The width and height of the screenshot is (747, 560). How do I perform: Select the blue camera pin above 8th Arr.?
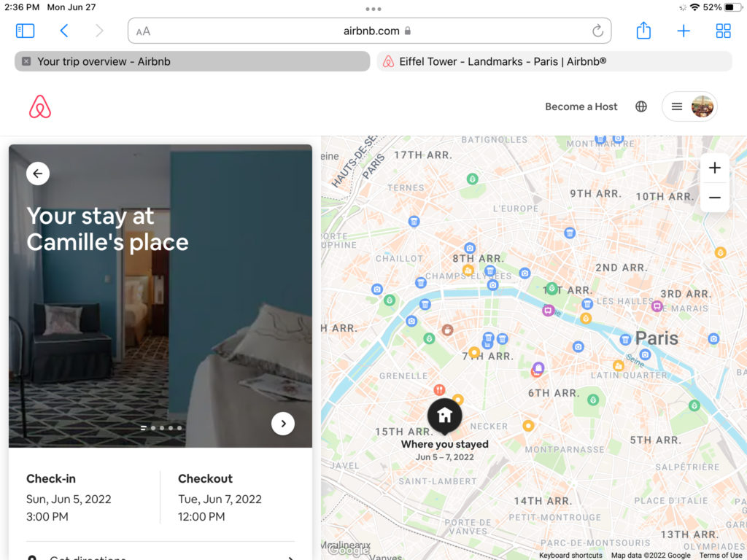pyautogui.click(x=470, y=248)
